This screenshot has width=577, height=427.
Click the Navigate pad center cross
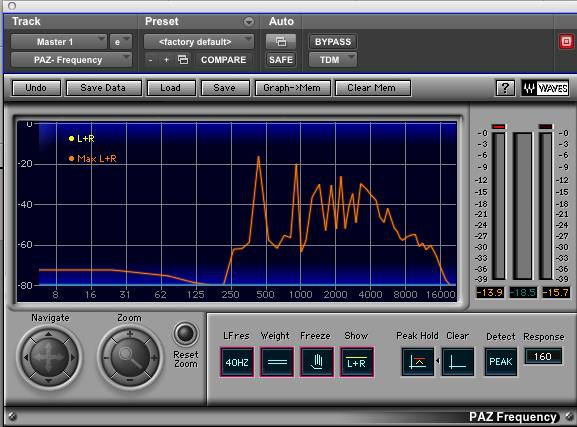coord(49,357)
